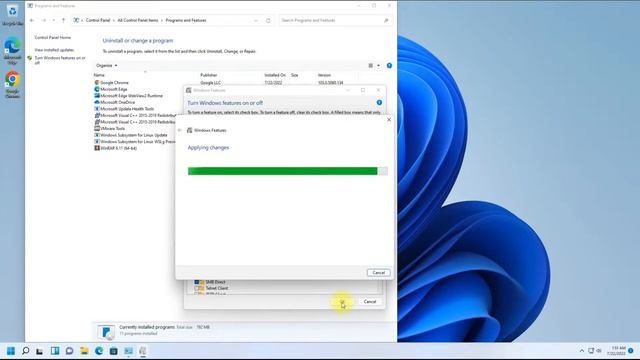Click search magnifier in Programs and Features
The width and height of the screenshot is (640, 360).
pos(386,20)
